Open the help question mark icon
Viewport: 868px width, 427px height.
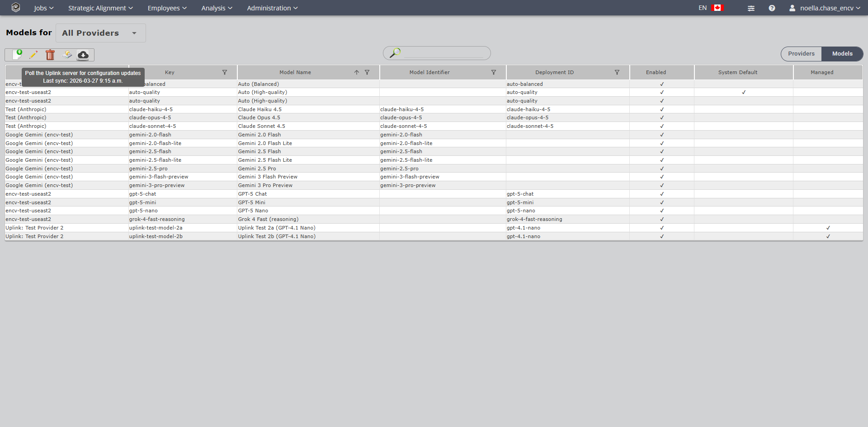click(x=772, y=8)
